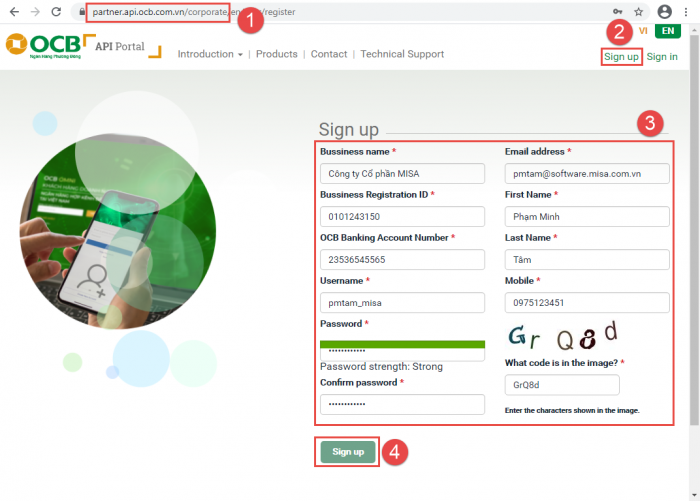The height and width of the screenshot is (501, 700).
Task: Go to Technical Support page
Action: [402, 54]
